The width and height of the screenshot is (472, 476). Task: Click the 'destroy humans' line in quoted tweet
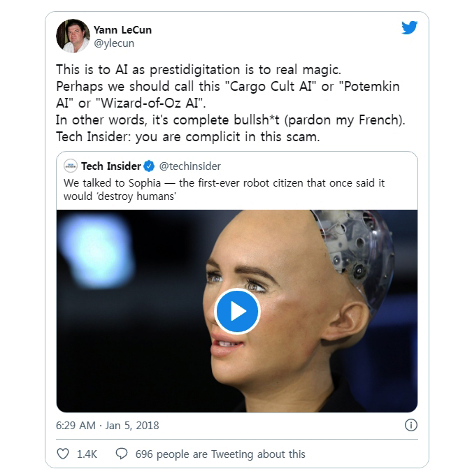point(120,196)
